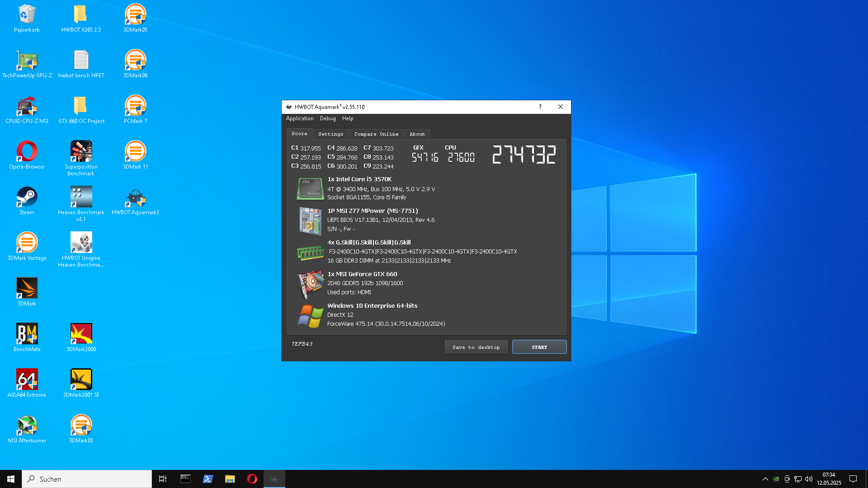Launch PCMark 7 from the desktop
868x488 pixels.
[x=135, y=109]
